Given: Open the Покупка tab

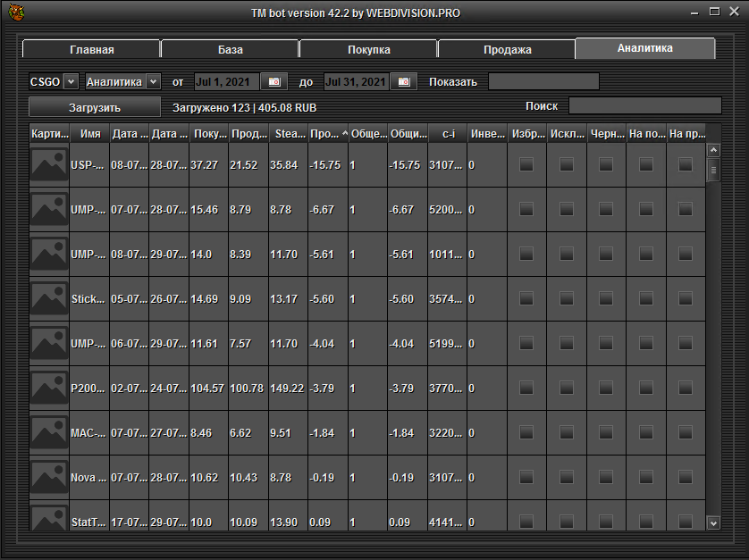Looking at the screenshot, I should [x=368, y=50].
